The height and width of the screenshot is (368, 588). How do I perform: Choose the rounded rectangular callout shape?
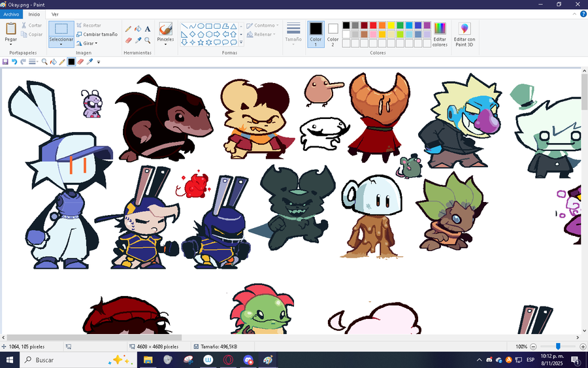point(217,42)
